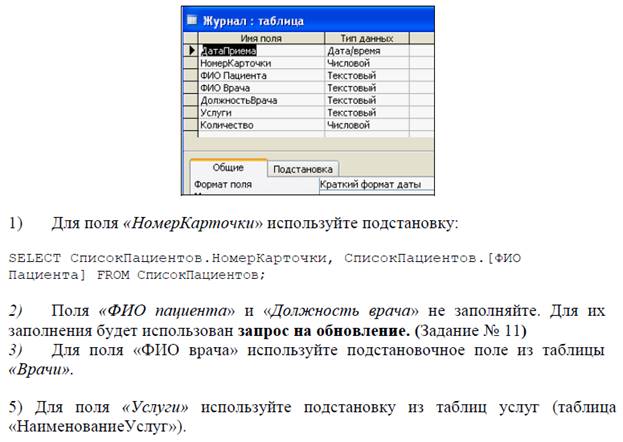This screenshot has height=442, width=623.
Task: Click Числовой data type for Количество
Action: 367,124
